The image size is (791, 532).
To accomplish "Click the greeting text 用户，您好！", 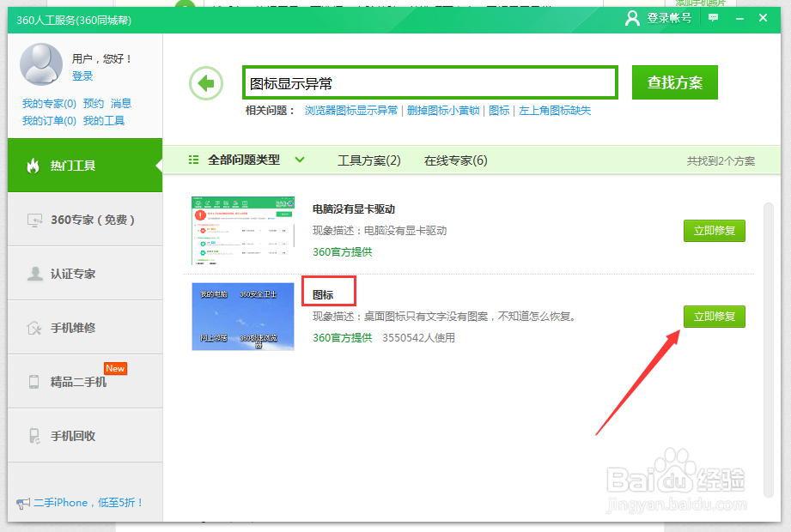I will pos(102,59).
